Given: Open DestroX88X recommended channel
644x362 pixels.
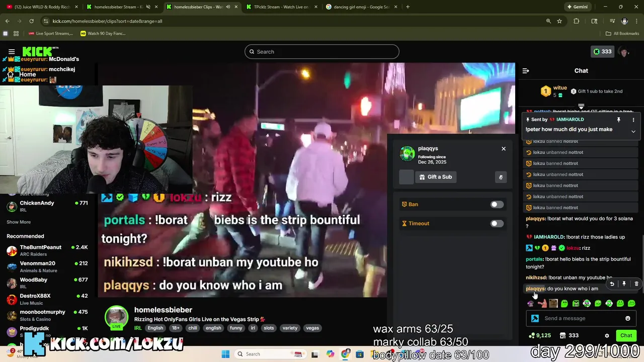Looking at the screenshot, I should point(48,299).
